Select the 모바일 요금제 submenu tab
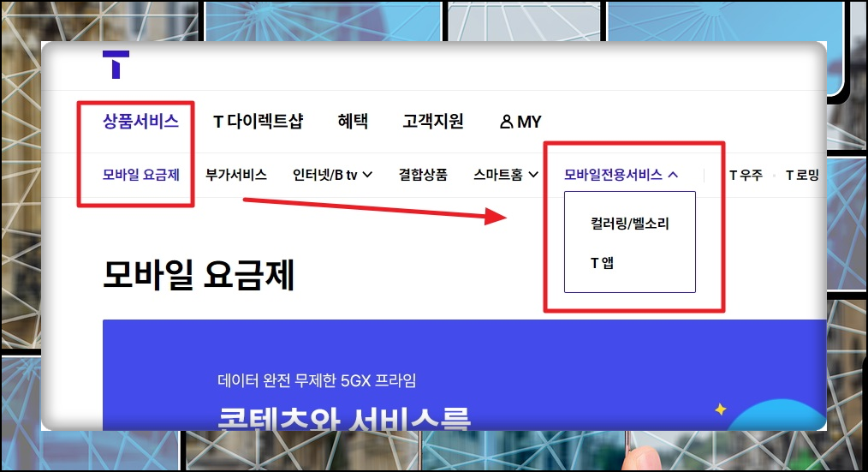The width and height of the screenshot is (868, 472). (141, 175)
